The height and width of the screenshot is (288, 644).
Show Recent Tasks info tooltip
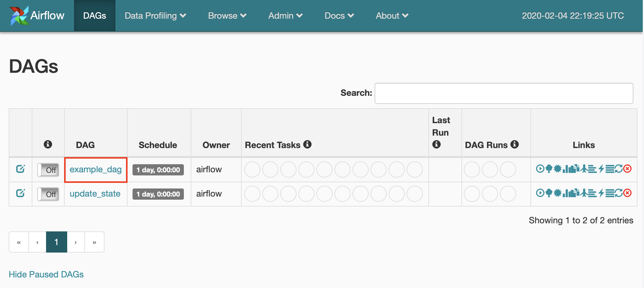307,144
